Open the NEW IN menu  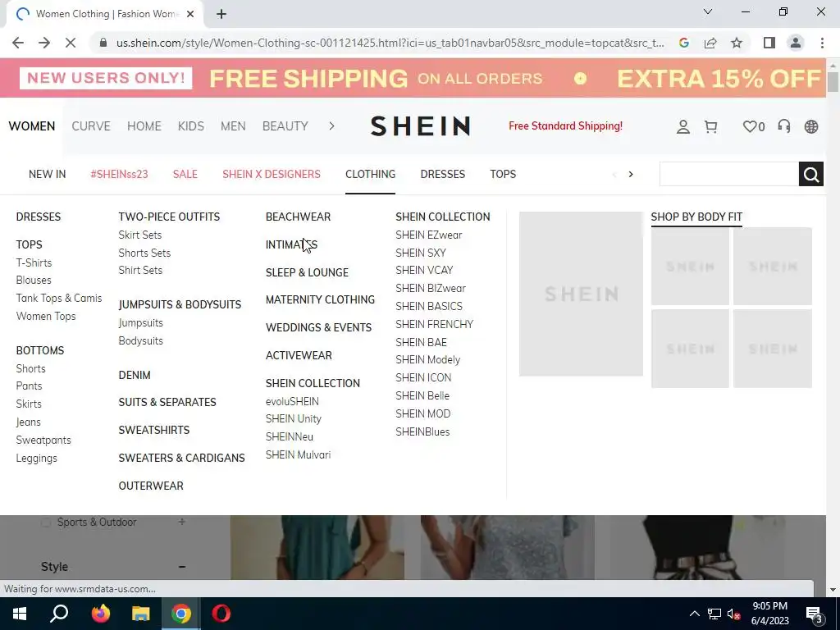click(47, 174)
